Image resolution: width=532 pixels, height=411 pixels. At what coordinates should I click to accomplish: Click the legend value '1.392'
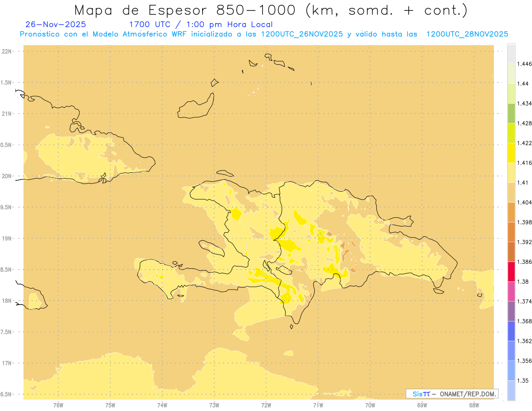[524, 242]
